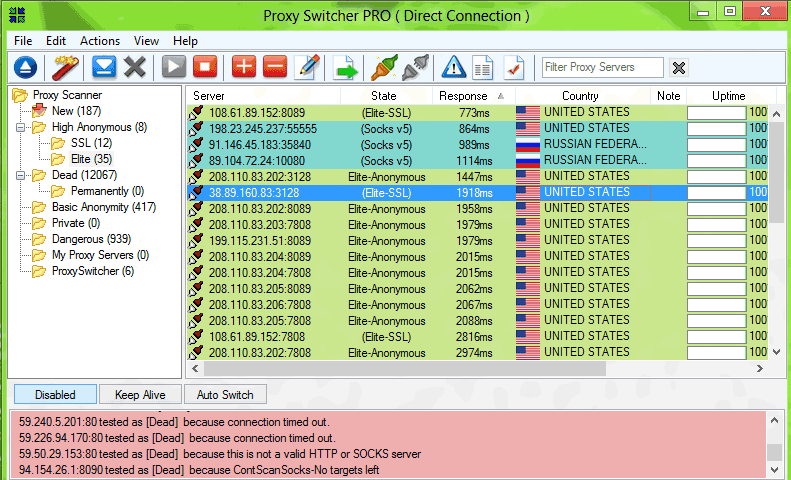Click the blue eject toolbar icon
Screen dimensions: 791x480
[25, 67]
